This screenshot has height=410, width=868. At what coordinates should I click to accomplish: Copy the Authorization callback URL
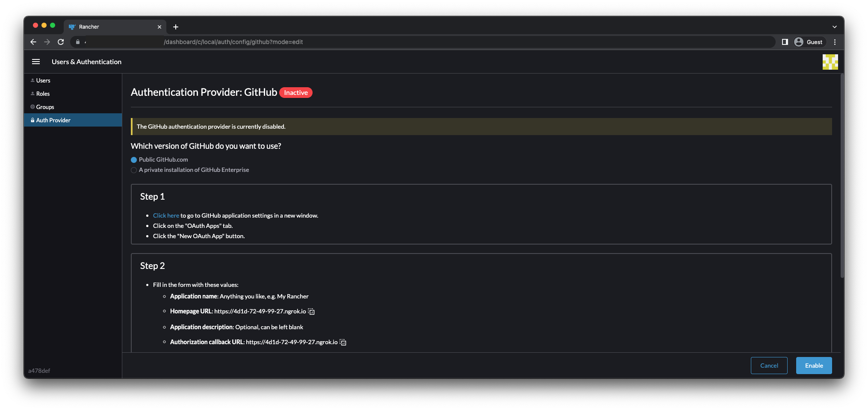click(x=343, y=342)
